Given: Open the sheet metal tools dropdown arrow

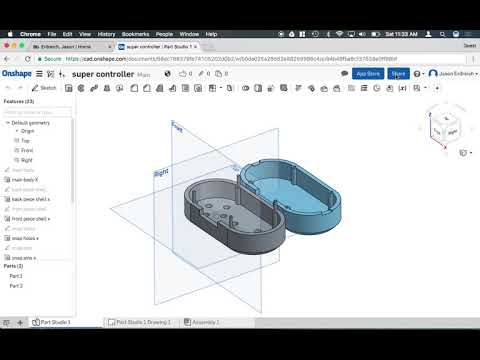Looking at the screenshot, I should [425, 88].
